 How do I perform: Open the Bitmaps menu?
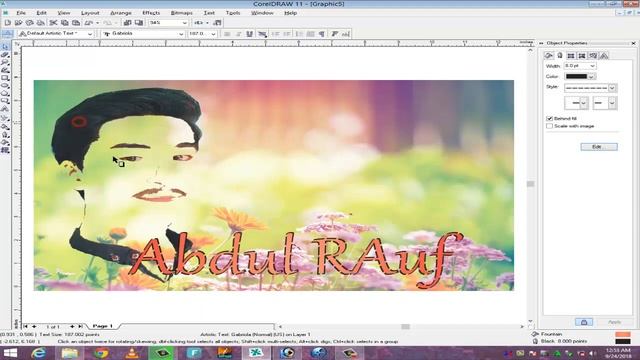[x=181, y=13]
